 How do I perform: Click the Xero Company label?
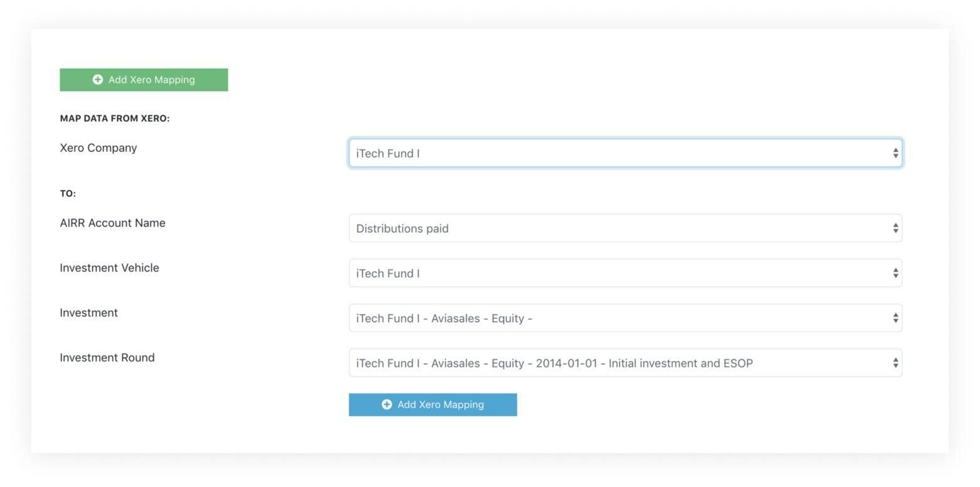click(98, 148)
